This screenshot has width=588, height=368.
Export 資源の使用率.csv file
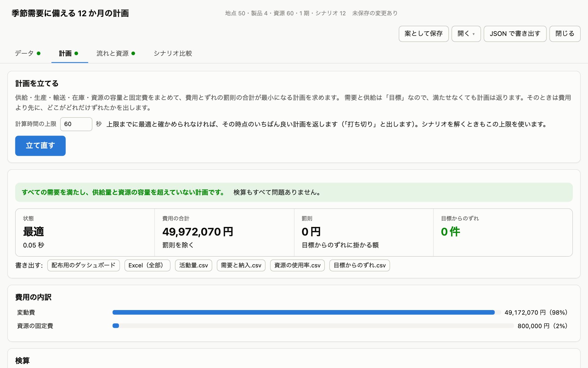297,265
